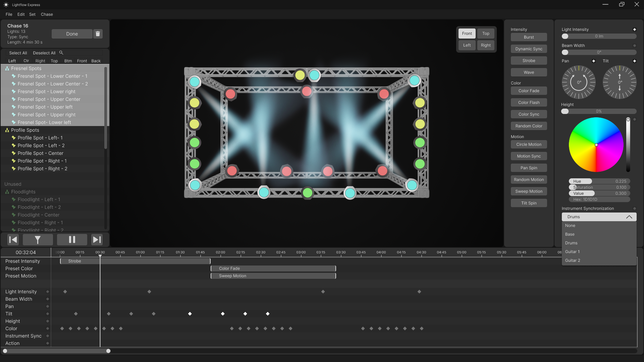The height and width of the screenshot is (362, 644).
Task: Toggle the Light Intensity keyframe diamond in properties
Action: 634,29
